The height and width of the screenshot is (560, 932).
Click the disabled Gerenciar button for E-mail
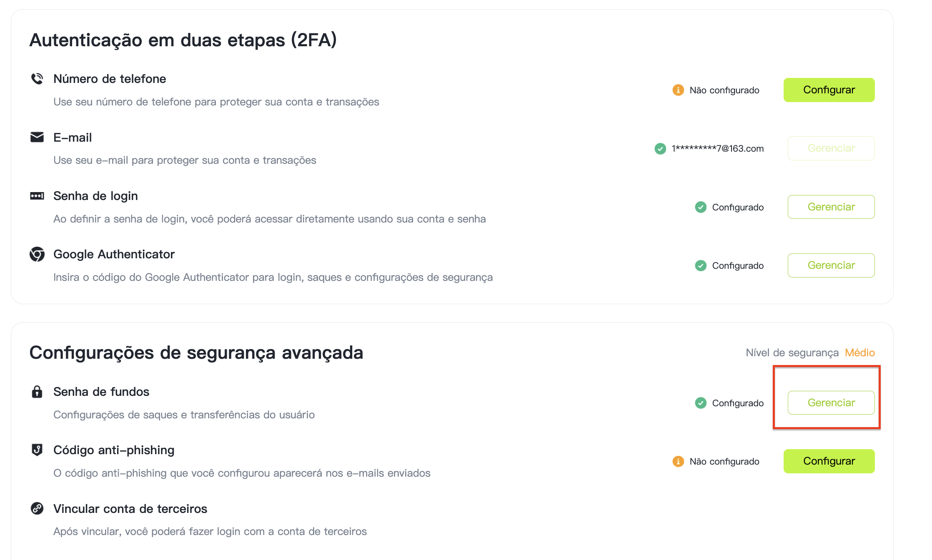point(831,148)
